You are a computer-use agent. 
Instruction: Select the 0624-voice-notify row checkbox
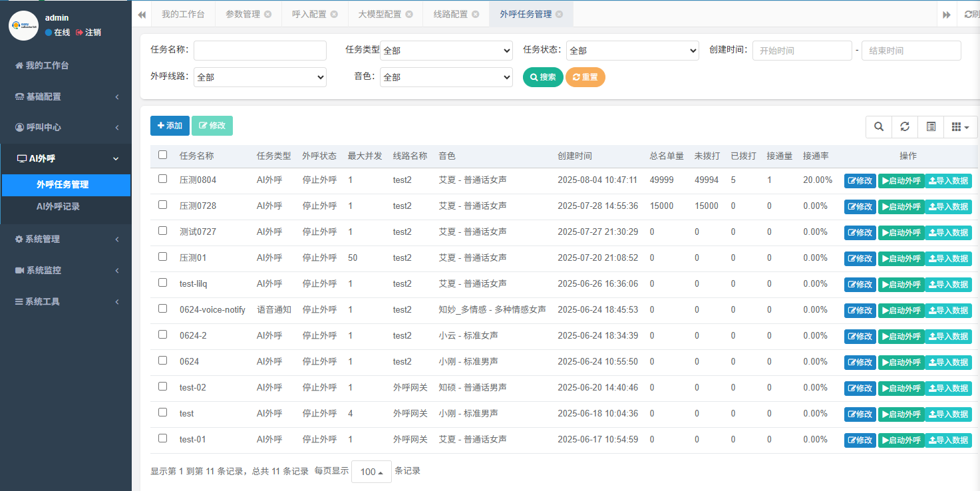point(163,309)
